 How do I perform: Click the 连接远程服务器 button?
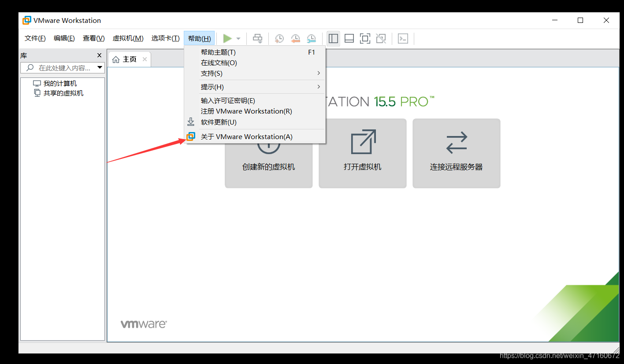coord(457,153)
